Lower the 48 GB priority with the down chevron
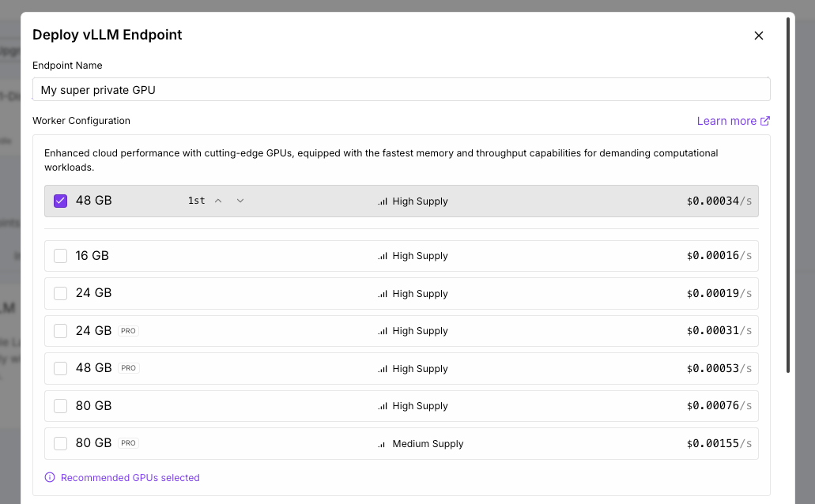815x504 pixels. 240,201
